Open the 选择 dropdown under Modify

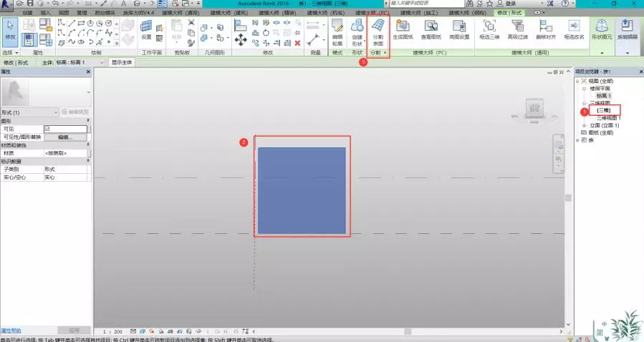coord(11,53)
